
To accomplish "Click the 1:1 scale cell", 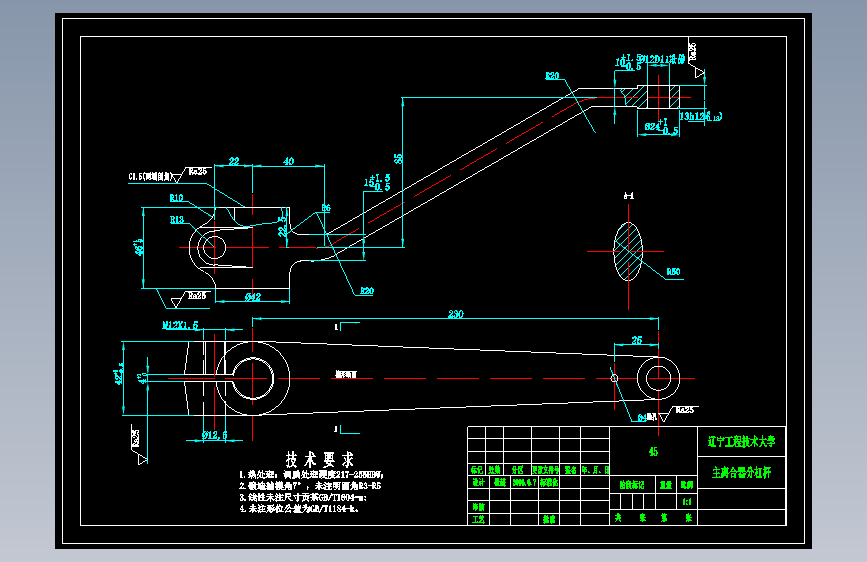I will click(687, 502).
